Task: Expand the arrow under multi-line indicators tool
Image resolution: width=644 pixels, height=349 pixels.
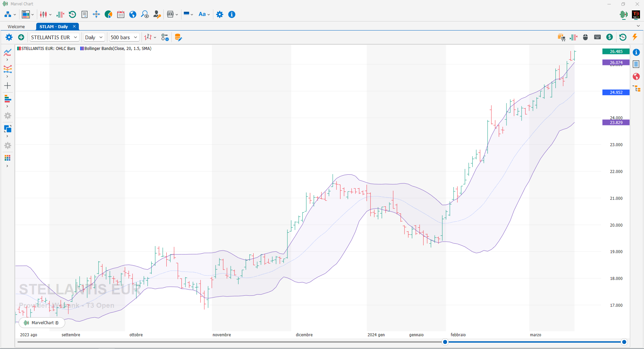Action: tap(7, 76)
